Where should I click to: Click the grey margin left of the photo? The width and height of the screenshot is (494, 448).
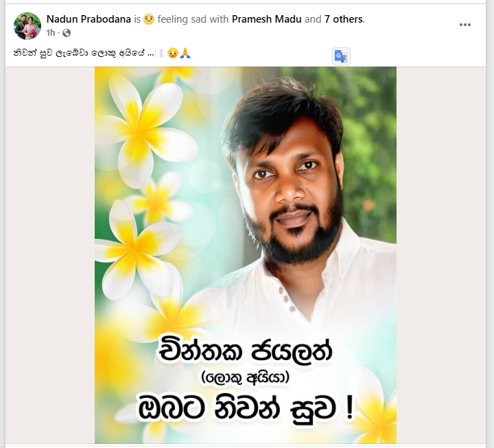(x=50, y=255)
